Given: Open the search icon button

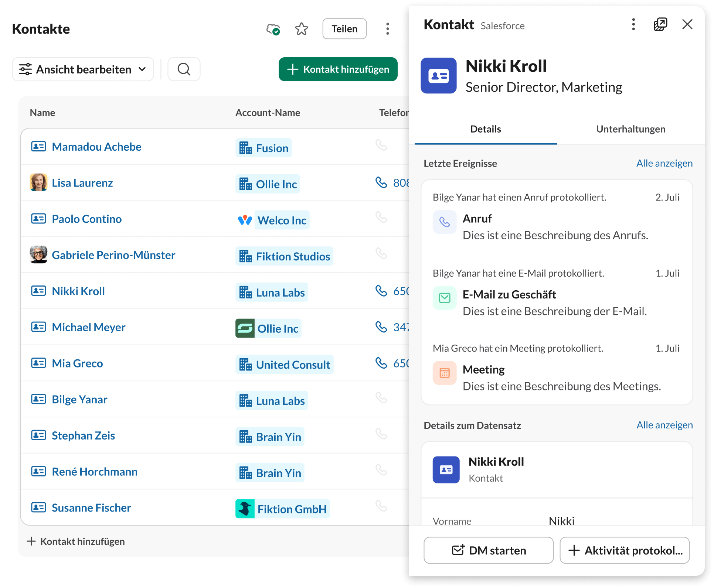Looking at the screenshot, I should click(x=184, y=69).
